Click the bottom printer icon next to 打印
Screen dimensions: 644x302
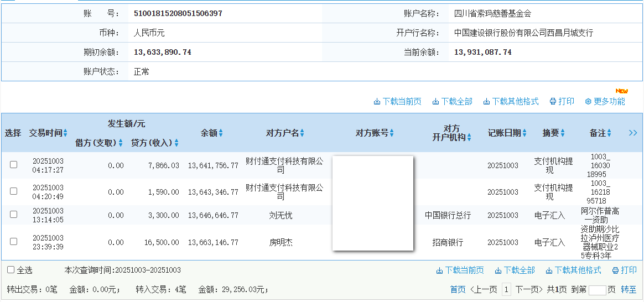click(615, 270)
